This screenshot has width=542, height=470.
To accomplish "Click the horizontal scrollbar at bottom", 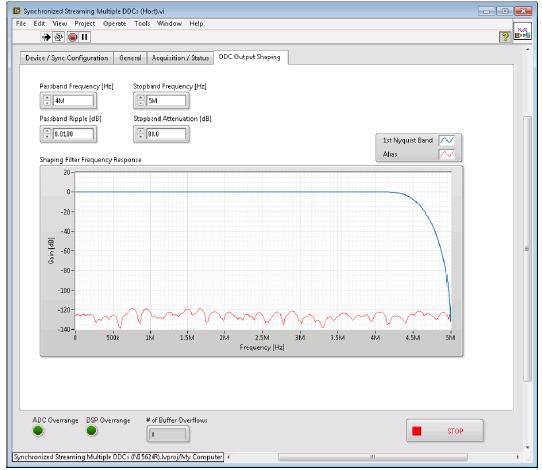I will [x=373, y=457].
